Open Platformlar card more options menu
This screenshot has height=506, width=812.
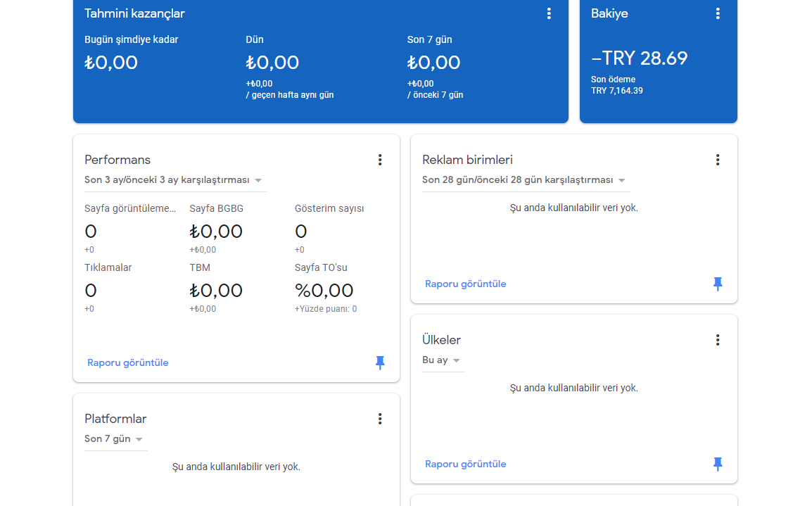380,419
